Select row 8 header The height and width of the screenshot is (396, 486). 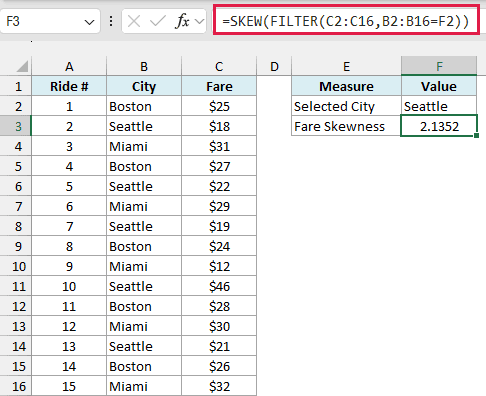point(16,226)
